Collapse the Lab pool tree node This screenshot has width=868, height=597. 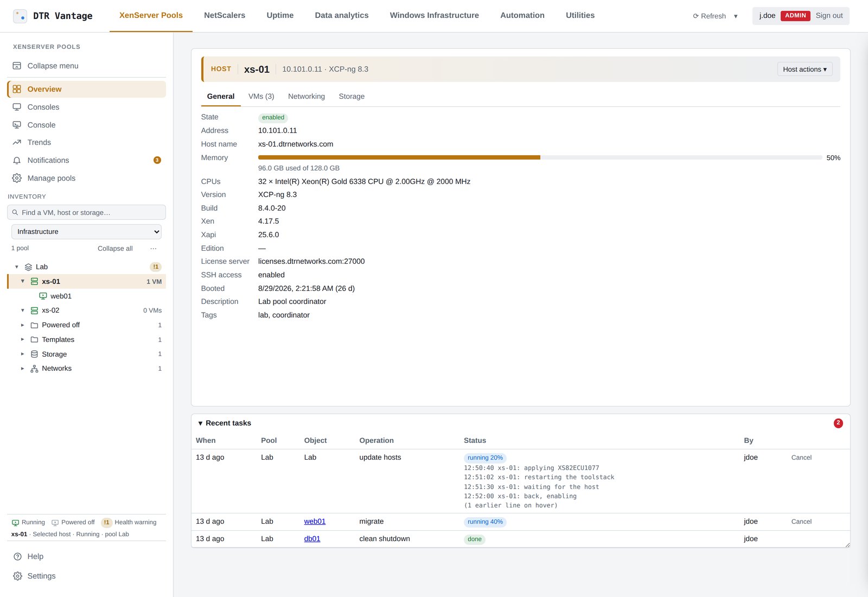(x=17, y=267)
